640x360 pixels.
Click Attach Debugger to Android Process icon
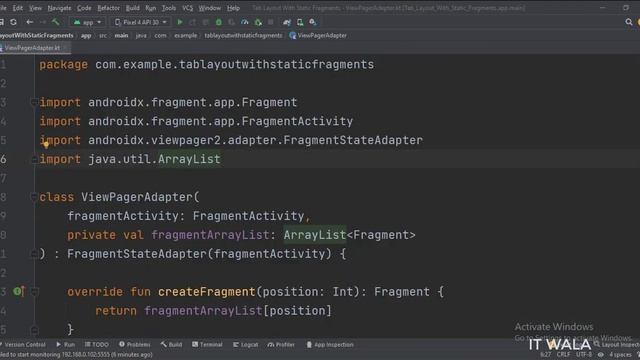pos(258,22)
